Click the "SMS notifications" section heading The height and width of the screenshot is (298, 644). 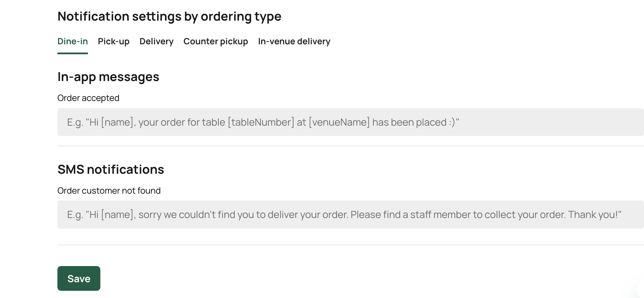[111, 170]
